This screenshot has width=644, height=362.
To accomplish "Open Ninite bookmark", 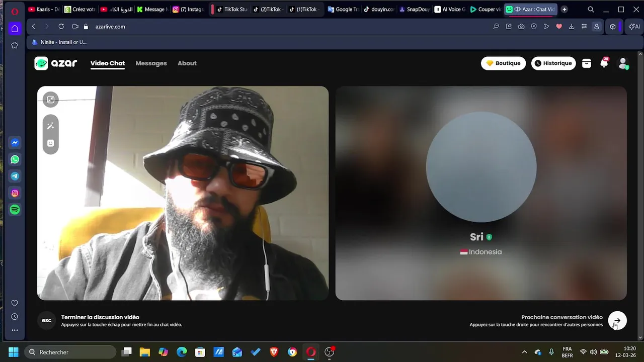I will pyautogui.click(x=59, y=42).
